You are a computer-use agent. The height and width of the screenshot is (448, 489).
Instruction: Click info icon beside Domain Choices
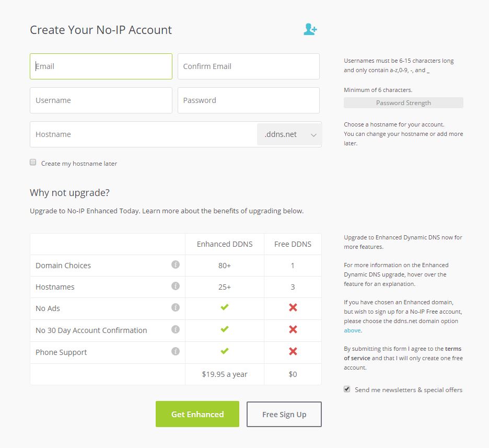tap(176, 265)
